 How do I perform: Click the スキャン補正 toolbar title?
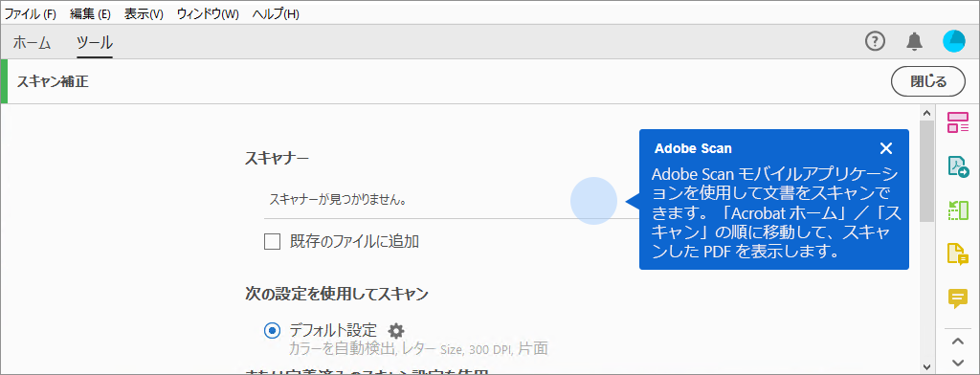click(53, 82)
